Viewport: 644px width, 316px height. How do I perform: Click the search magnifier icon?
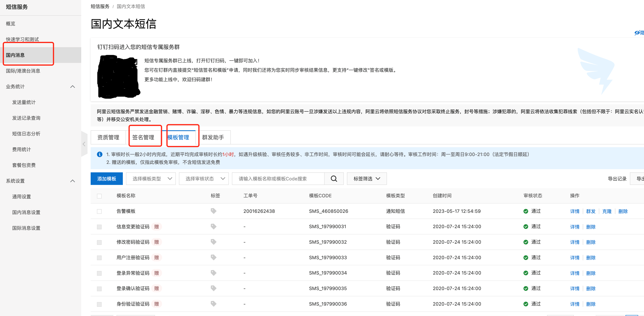pos(334,178)
